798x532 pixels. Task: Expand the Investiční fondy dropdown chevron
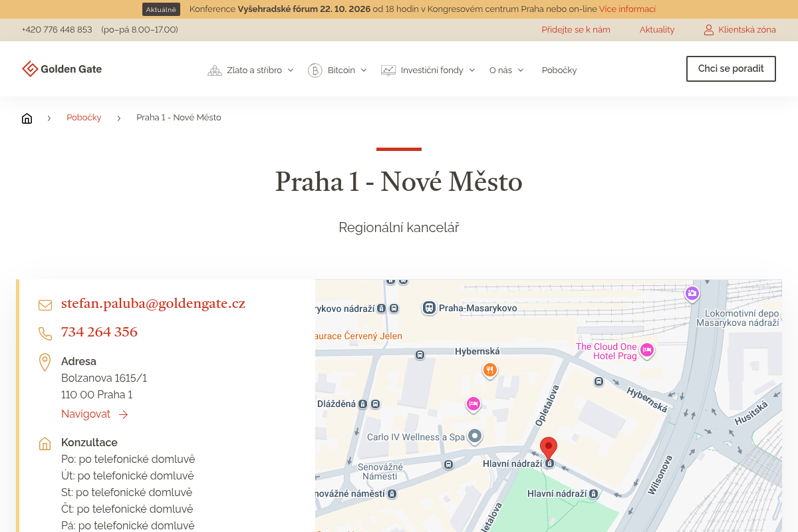pos(472,70)
